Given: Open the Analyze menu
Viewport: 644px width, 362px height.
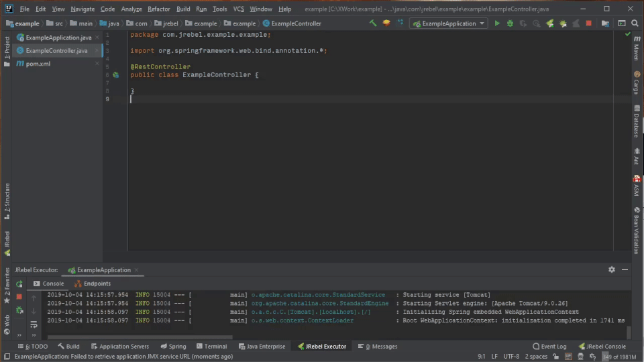Looking at the screenshot, I should click(x=131, y=9).
